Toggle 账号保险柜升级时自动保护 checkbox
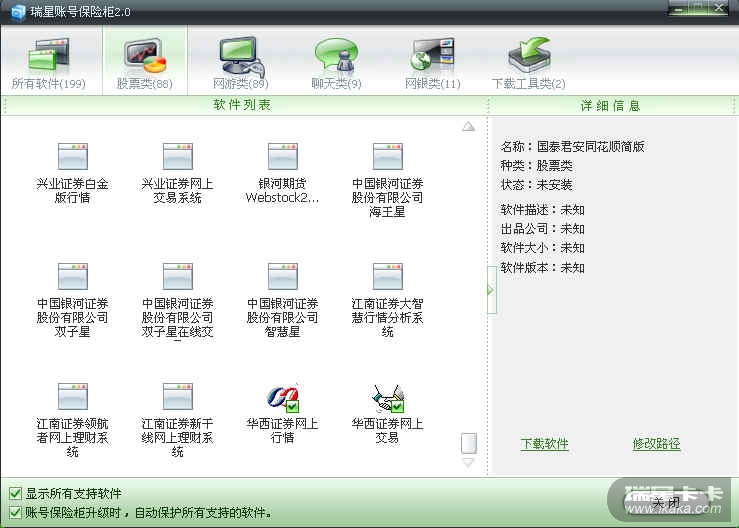The height and width of the screenshot is (528, 739). tap(15, 512)
